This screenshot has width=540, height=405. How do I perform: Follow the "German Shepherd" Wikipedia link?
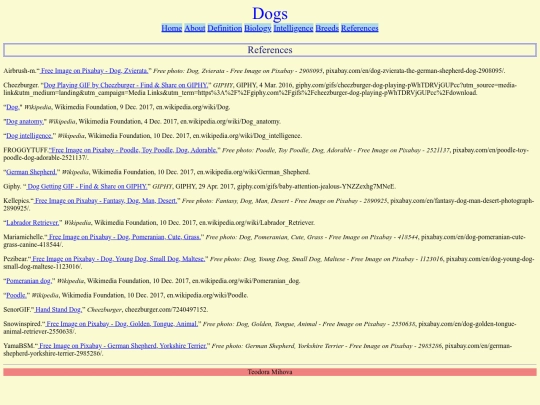click(31, 172)
